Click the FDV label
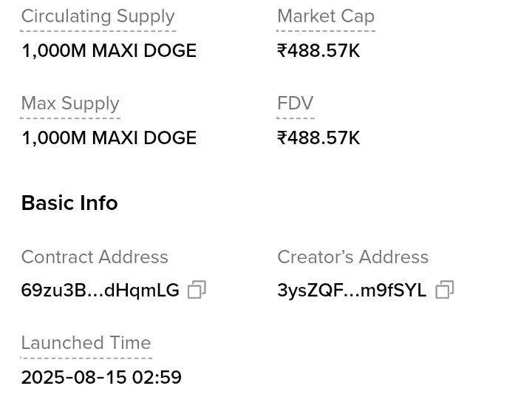This screenshot has height=417, width=532. pos(296,104)
